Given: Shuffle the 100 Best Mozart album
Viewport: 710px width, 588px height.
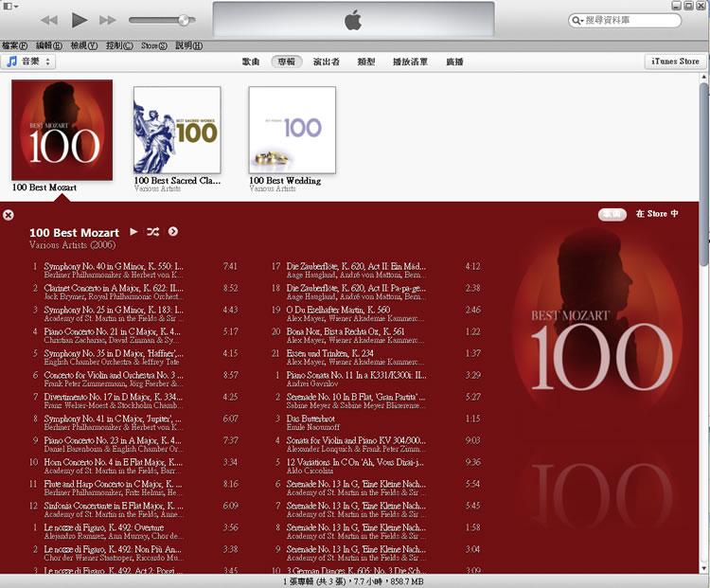Looking at the screenshot, I should (x=153, y=232).
